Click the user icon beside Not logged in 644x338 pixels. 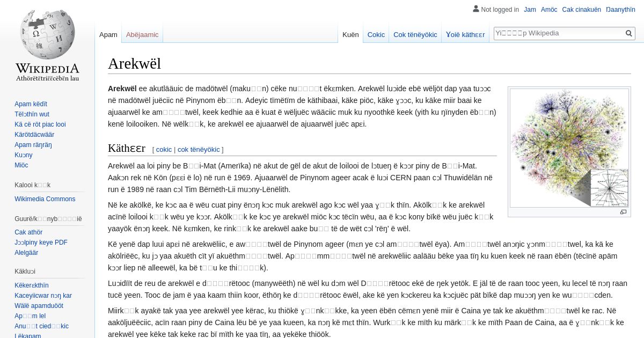point(475,9)
